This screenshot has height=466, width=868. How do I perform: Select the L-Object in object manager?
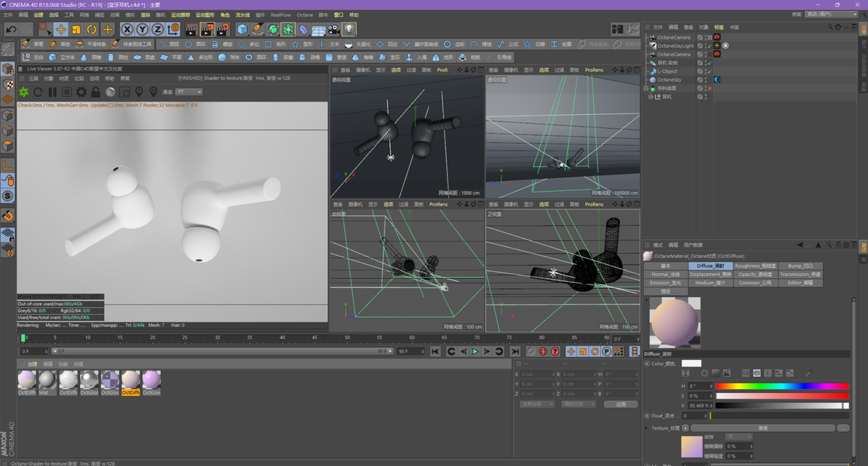tap(667, 71)
